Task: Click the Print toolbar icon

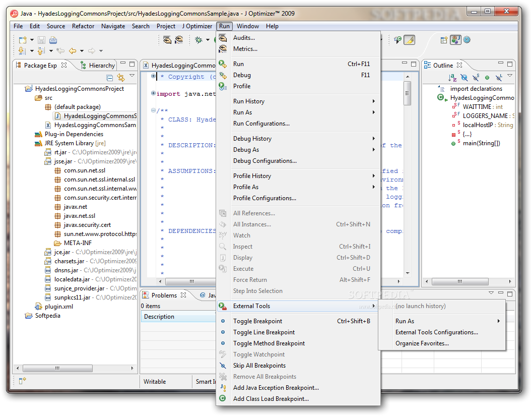Action: point(53,40)
